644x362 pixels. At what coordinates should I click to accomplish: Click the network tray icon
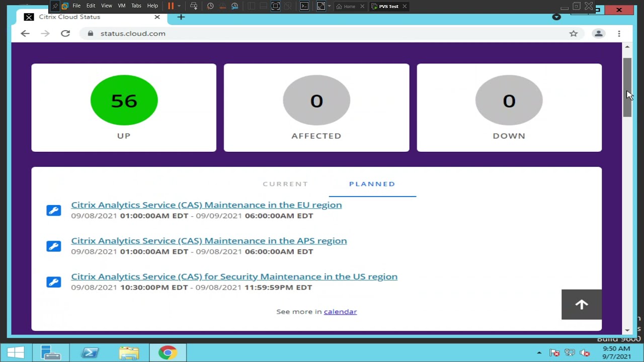pyautogui.click(x=570, y=353)
